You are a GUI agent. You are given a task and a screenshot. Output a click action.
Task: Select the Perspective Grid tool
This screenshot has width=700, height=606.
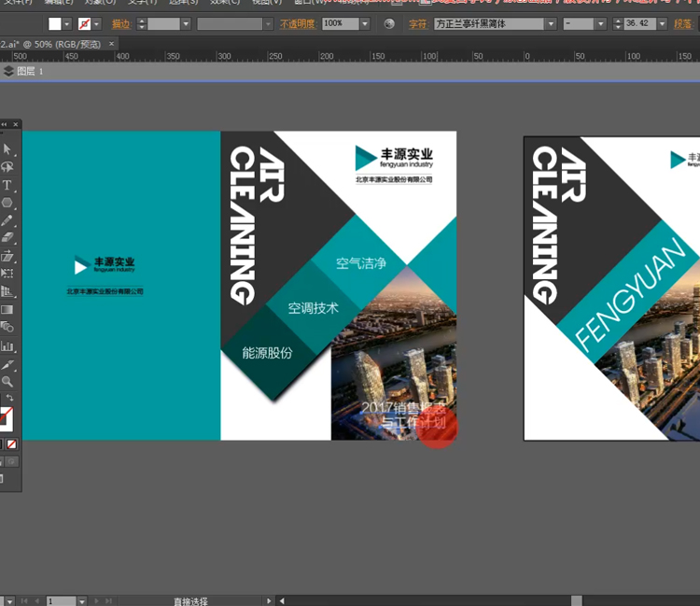(x=7, y=291)
